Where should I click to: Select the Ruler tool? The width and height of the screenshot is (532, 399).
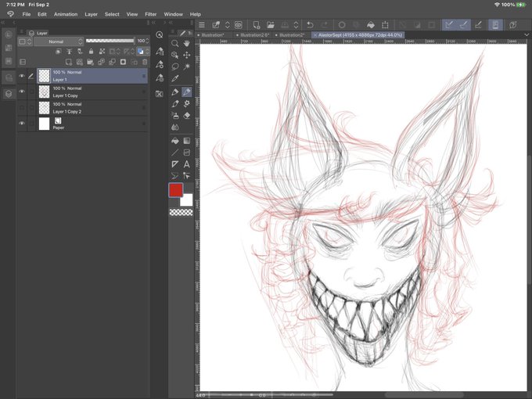[x=174, y=164]
